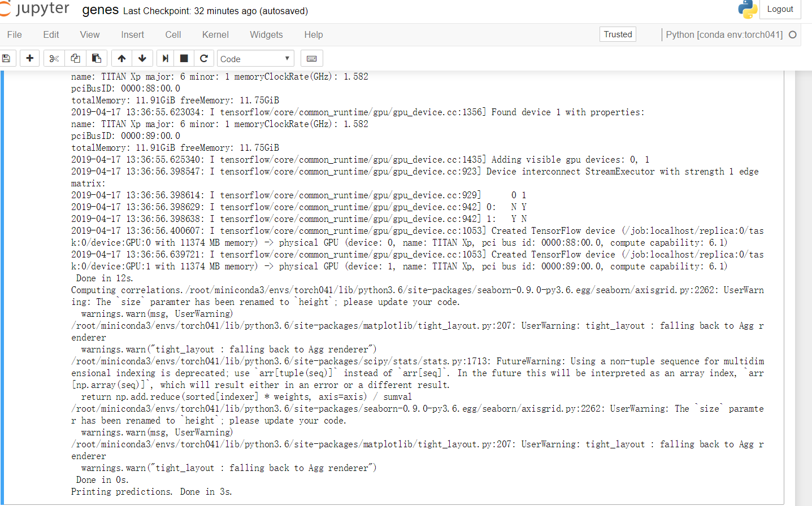
Task: Cut the selected cell with the scissors icon
Action: pos(53,58)
